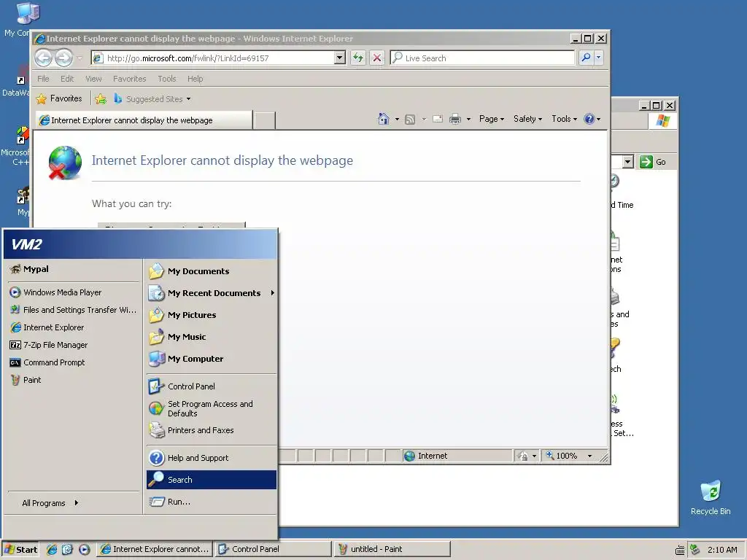The image size is (747, 560).
Task: Open the View menu
Action: [x=93, y=79]
